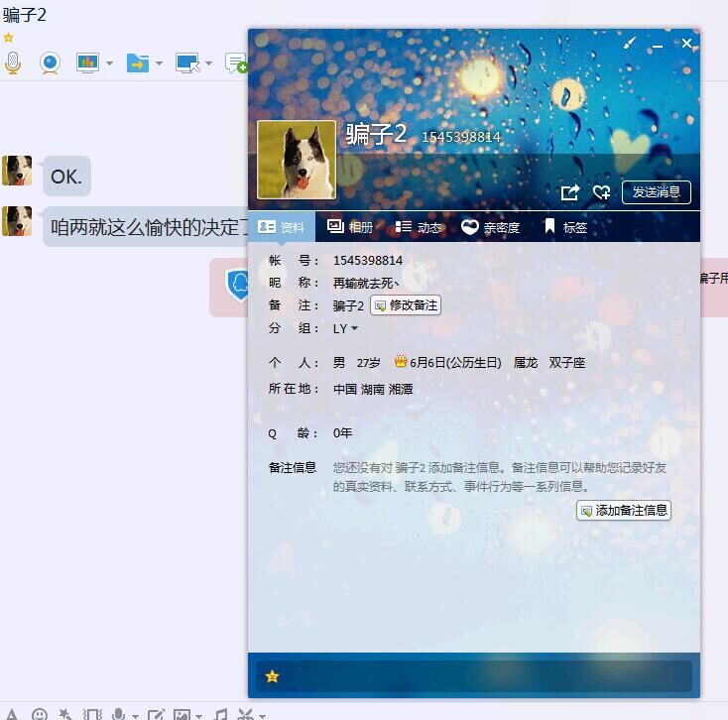Start a voice call with the microphone icon
This screenshot has height=720, width=728.
click(12, 62)
